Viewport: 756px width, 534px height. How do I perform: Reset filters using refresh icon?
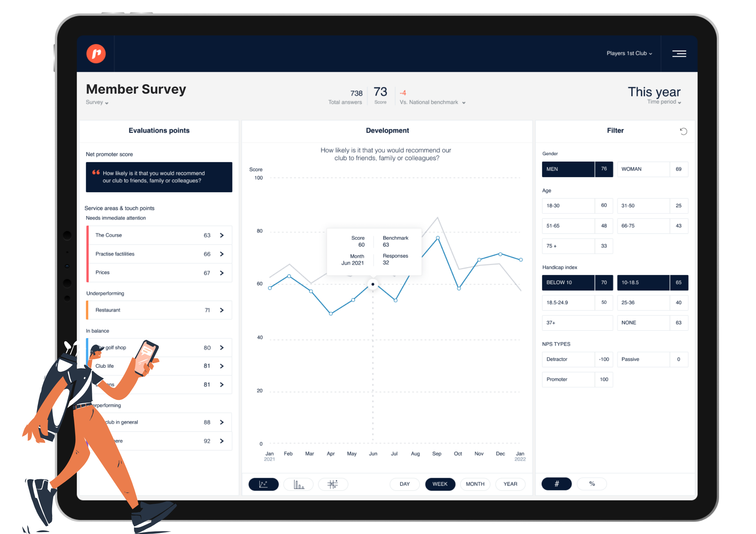point(684,131)
